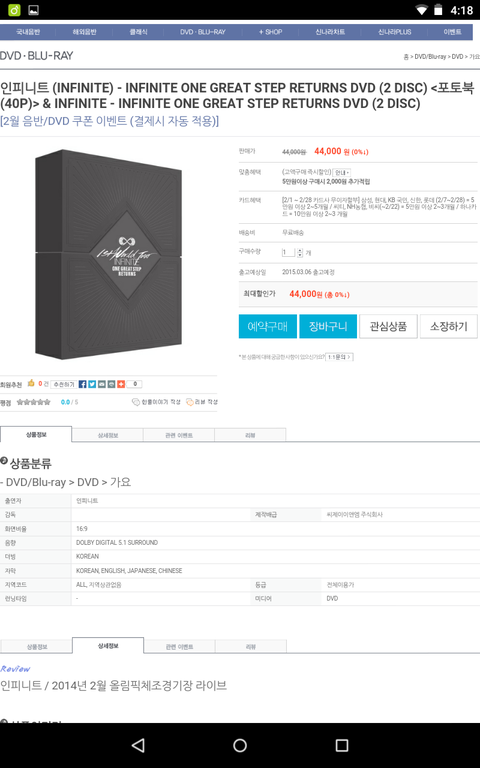Open DVD·BLU-RAY in the top menu

click(x=203, y=32)
